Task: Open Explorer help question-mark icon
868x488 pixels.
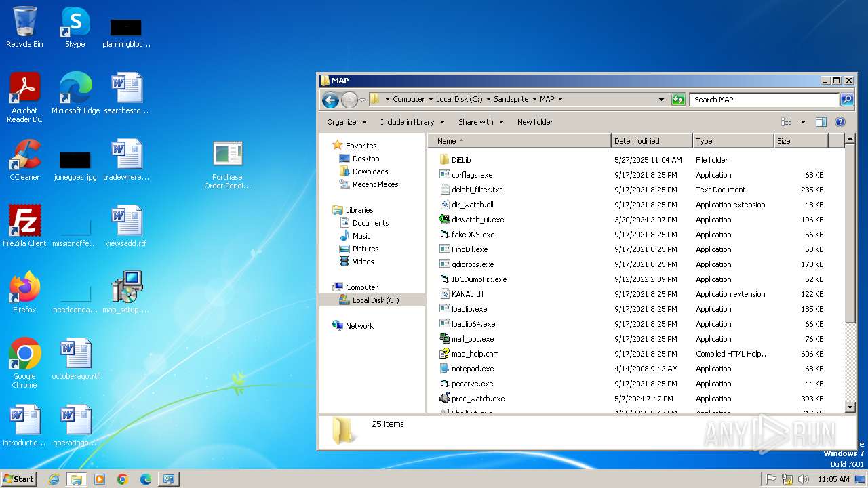Action: [840, 122]
